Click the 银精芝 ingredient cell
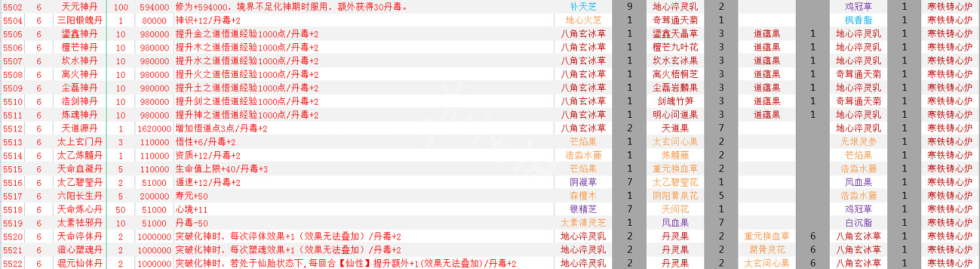This screenshot has width=980, height=269. [x=583, y=209]
